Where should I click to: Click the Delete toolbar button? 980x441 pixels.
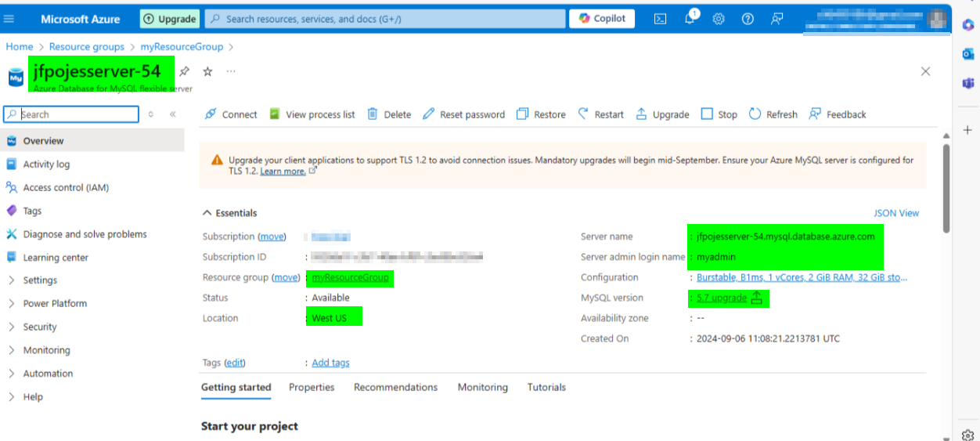pyautogui.click(x=389, y=114)
